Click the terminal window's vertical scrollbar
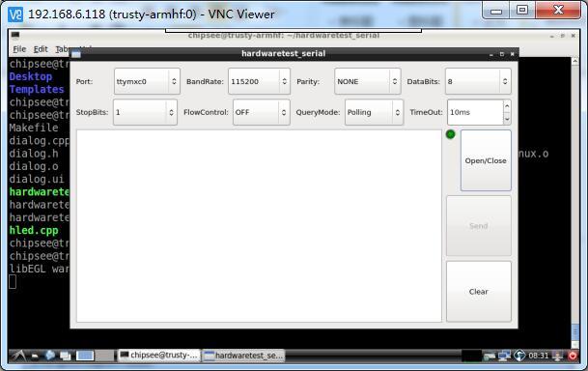Viewport: 588px width, 371px height. point(574,203)
